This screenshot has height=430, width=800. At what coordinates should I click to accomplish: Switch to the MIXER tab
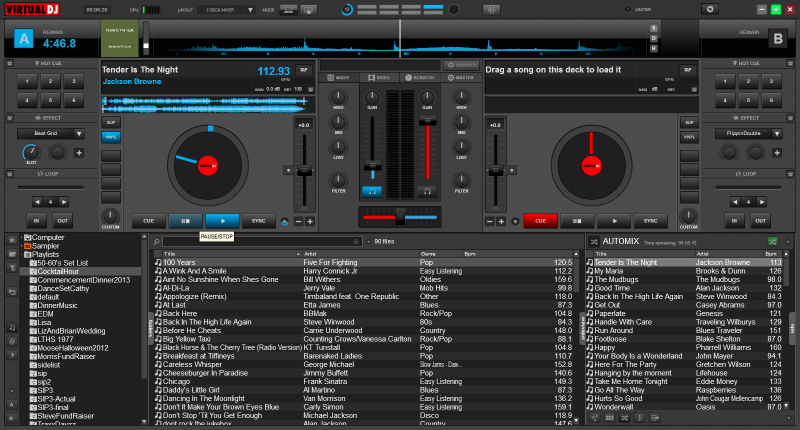point(339,78)
